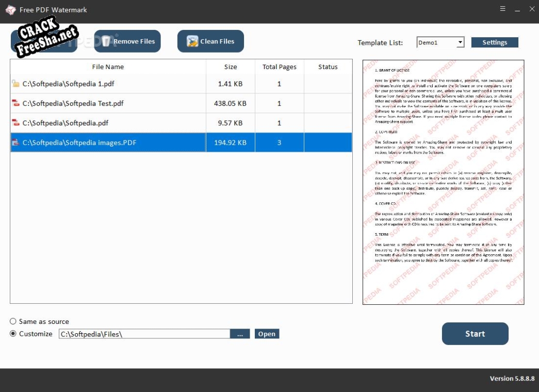Click the PDF icon beside Softpedia Test.pdf

(16, 103)
